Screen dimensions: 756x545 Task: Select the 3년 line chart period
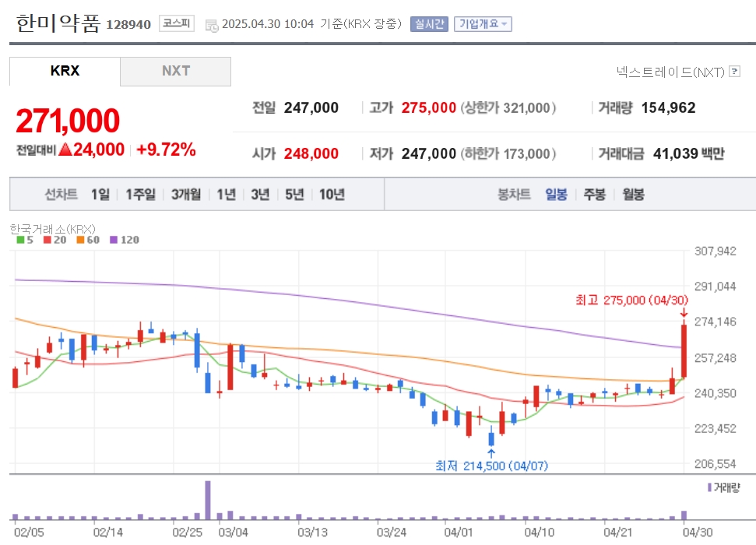(260, 195)
